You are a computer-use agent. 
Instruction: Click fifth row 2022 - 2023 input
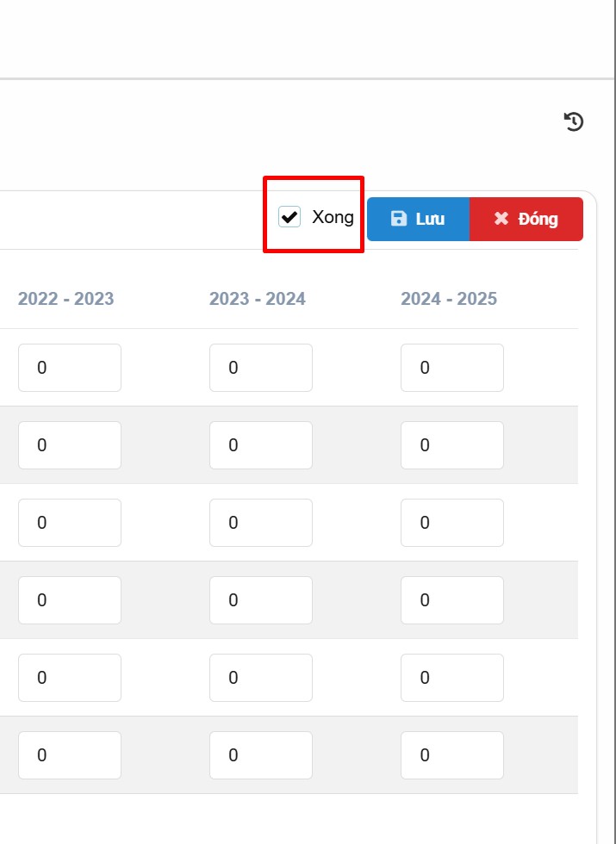pos(70,678)
